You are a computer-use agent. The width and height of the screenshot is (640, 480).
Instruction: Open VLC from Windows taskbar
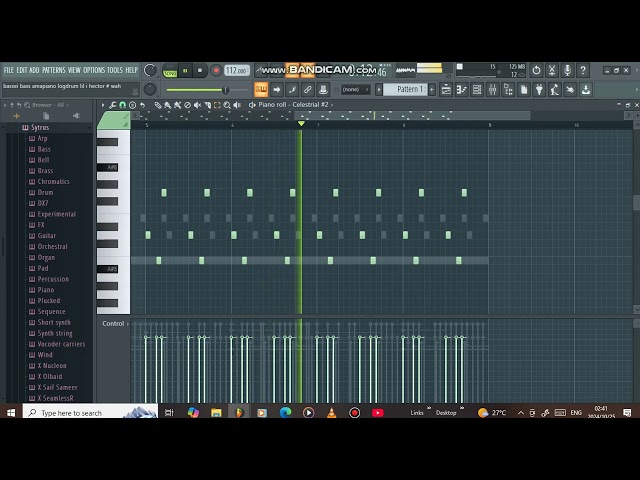[x=331, y=413]
